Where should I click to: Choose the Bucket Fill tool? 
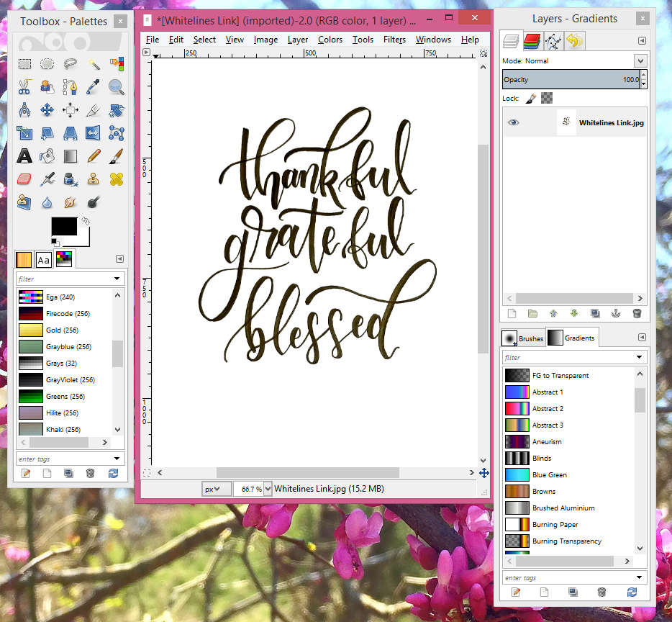[x=47, y=155]
